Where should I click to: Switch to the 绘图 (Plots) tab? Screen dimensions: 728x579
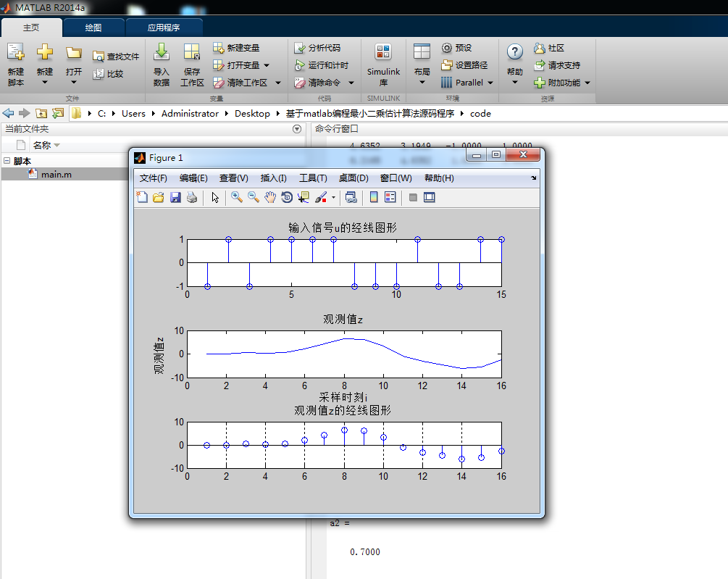(x=93, y=28)
